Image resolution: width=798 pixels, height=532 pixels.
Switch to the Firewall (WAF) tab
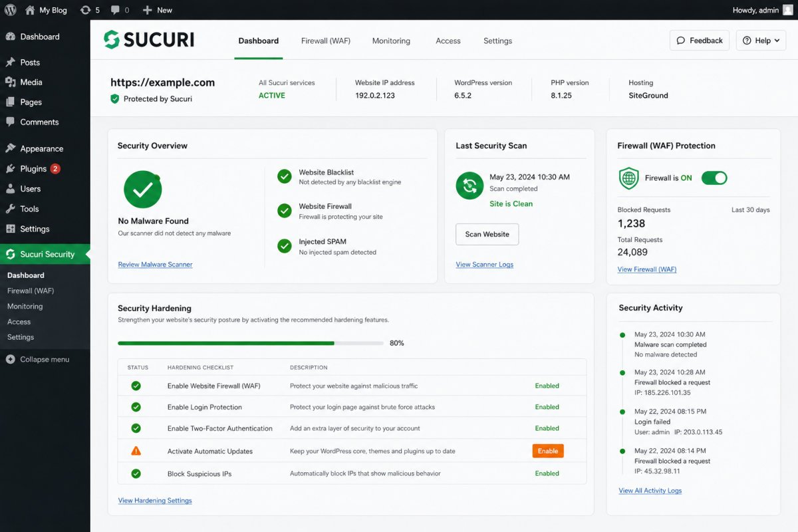coord(326,41)
